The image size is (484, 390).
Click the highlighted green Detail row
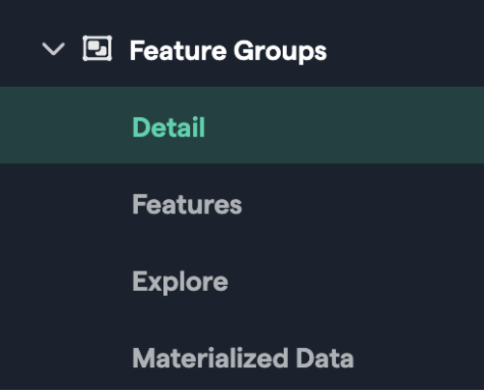(242, 125)
